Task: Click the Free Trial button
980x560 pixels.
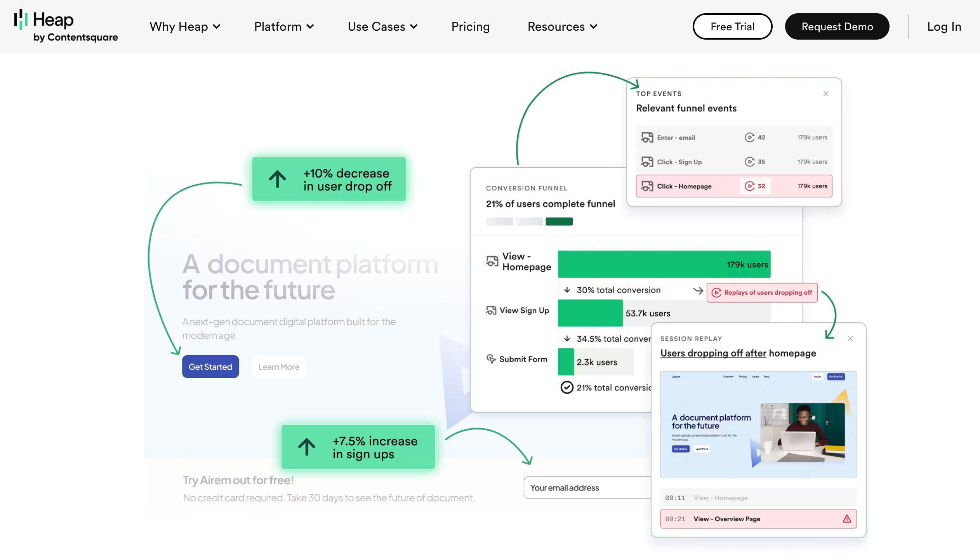Action: click(x=732, y=26)
